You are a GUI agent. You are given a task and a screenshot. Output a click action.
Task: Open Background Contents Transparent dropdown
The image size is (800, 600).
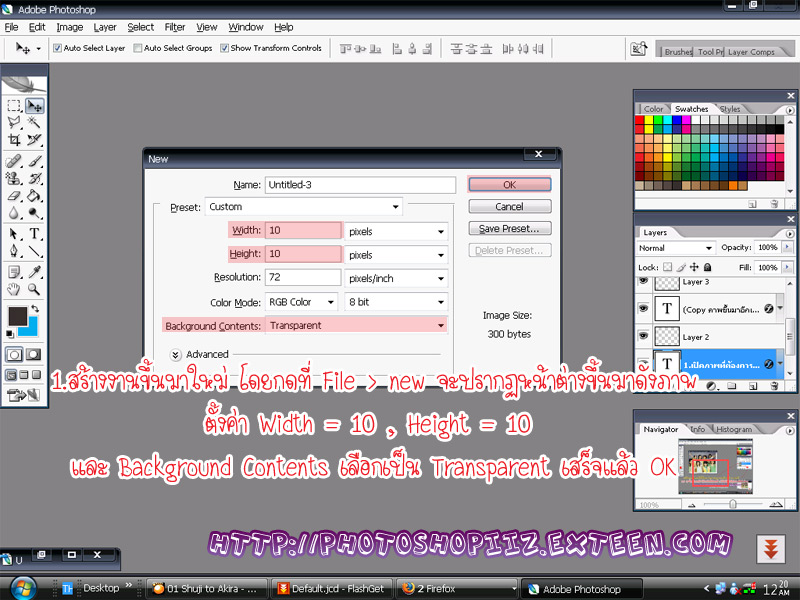tap(356, 326)
